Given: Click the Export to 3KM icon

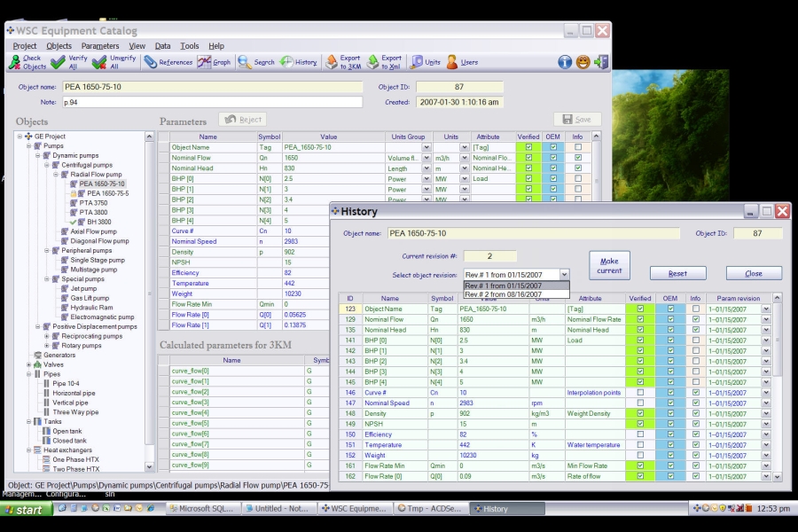Looking at the screenshot, I should coord(343,62).
